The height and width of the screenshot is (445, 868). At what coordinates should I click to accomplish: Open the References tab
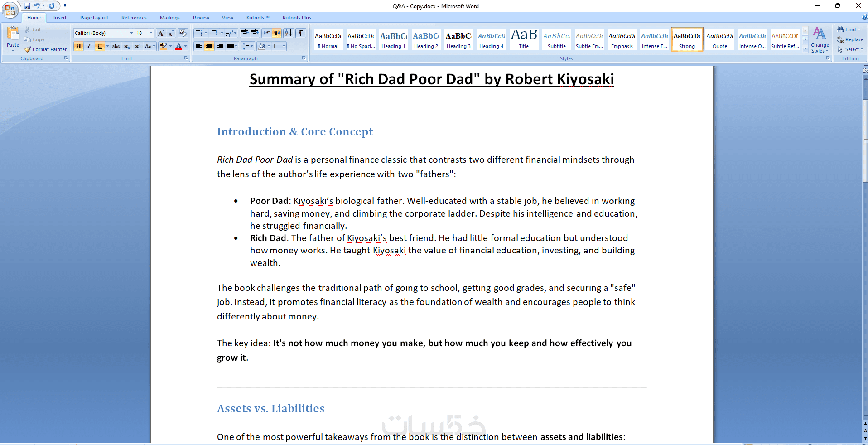coord(134,18)
